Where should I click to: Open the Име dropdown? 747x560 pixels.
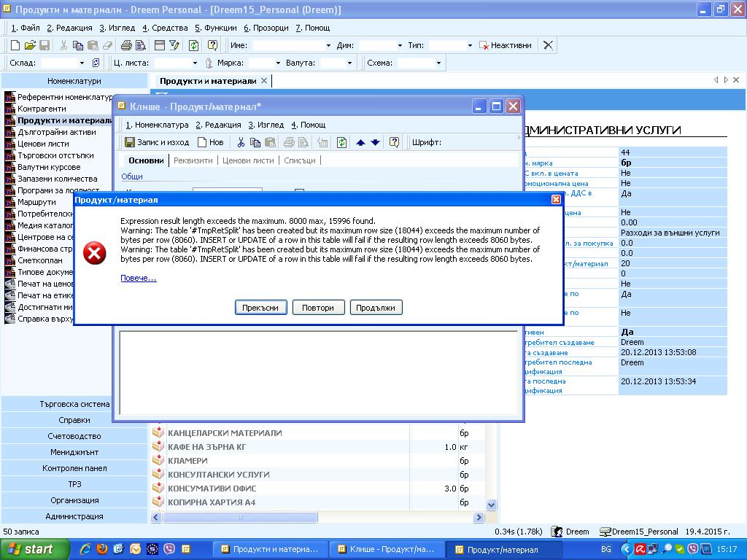[328, 45]
